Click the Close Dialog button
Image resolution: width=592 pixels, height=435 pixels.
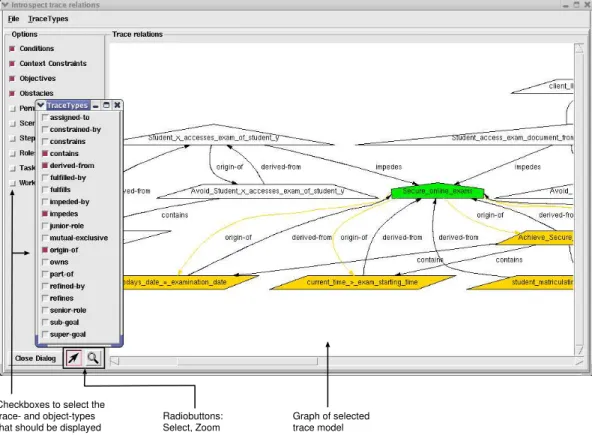(x=35, y=358)
